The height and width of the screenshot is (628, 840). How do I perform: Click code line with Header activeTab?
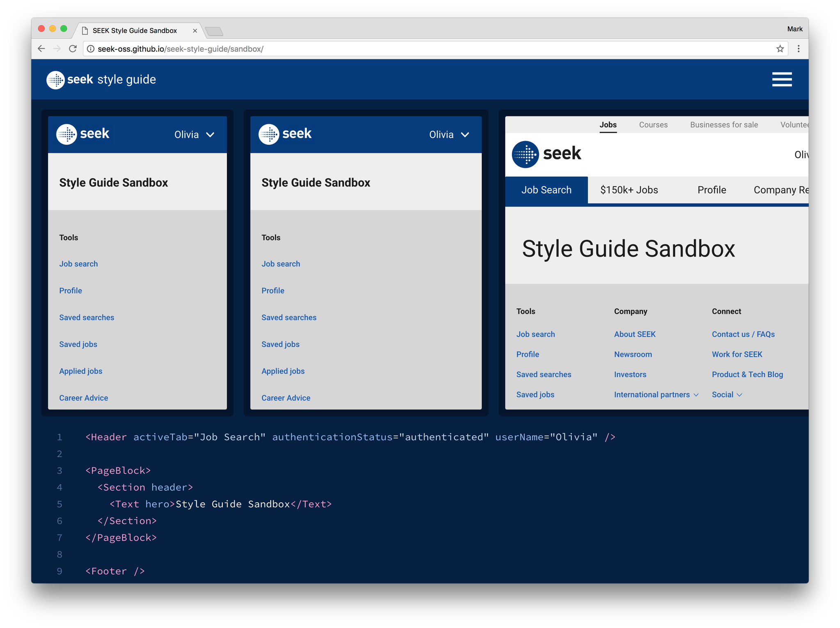350,437
